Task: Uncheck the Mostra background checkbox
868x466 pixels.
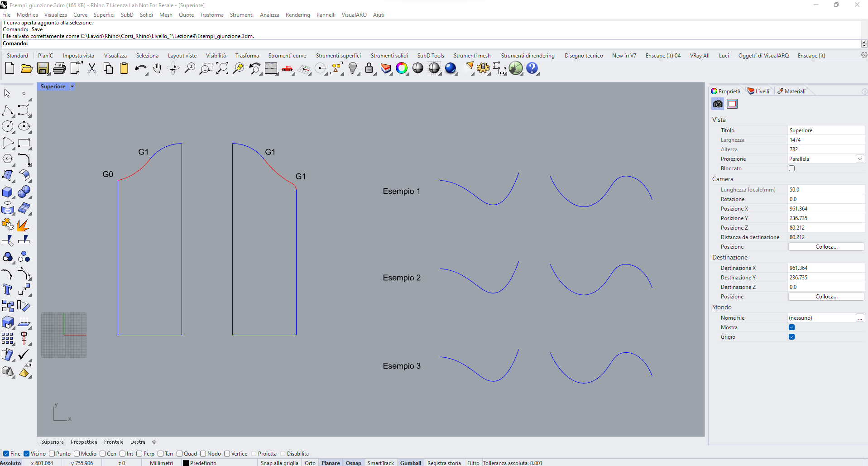Action: coord(791,327)
